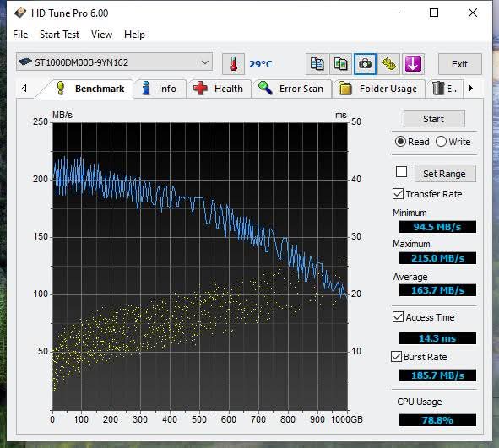Click the HD Tune Pro title bar icon

(x=20, y=13)
